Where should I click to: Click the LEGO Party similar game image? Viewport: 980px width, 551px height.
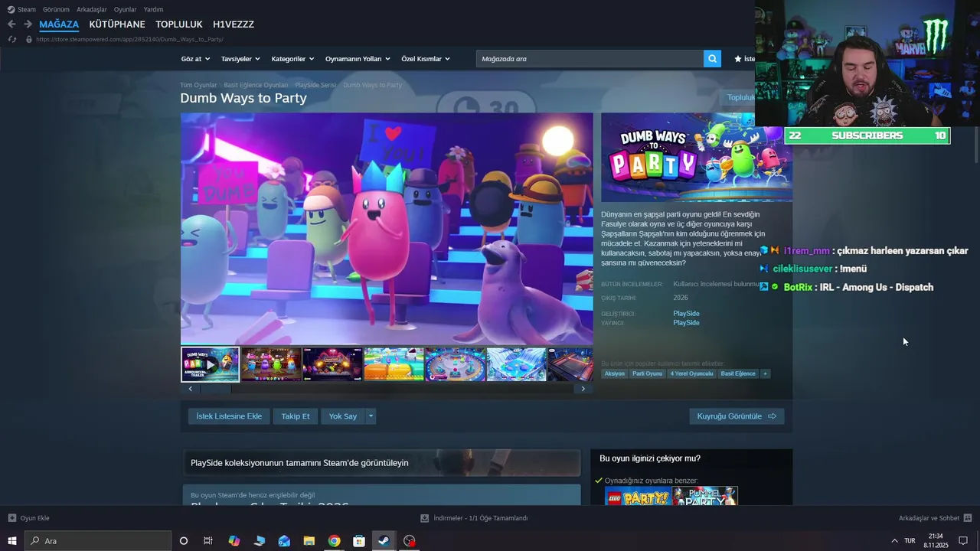tap(638, 496)
